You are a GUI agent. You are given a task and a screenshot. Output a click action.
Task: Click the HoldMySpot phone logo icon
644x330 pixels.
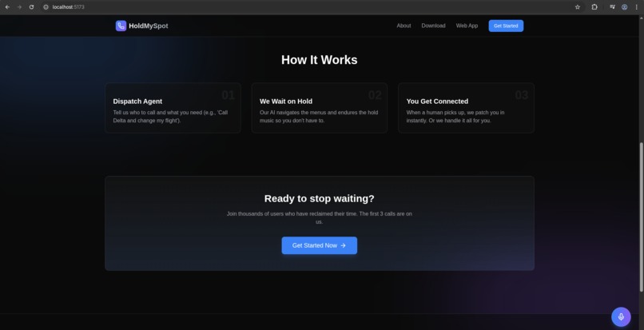tap(121, 26)
